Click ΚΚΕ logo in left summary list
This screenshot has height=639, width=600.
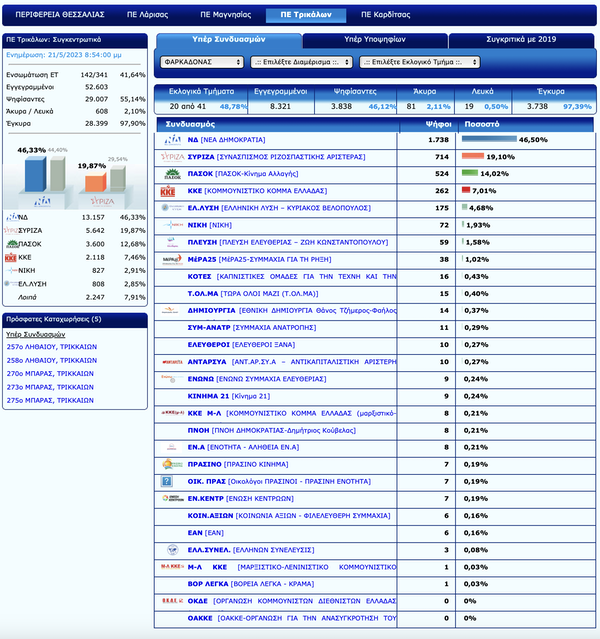(11, 258)
